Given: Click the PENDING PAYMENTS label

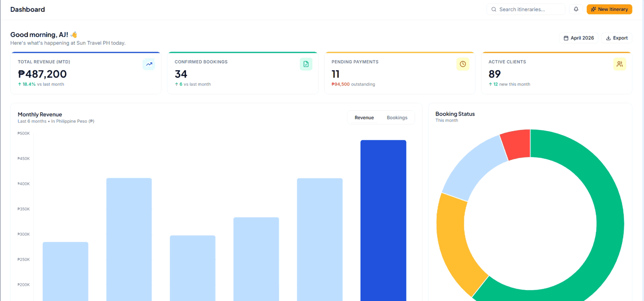Looking at the screenshot, I should (355, 62).
